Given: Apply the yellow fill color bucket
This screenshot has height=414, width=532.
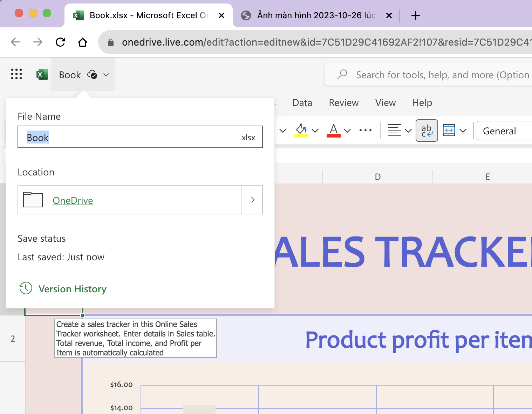Looking at the screenshot, I should click(301, 131).
